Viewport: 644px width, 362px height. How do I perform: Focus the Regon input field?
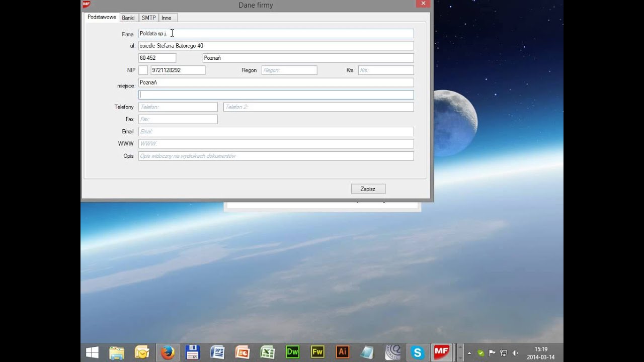click(x=289, y=70)
